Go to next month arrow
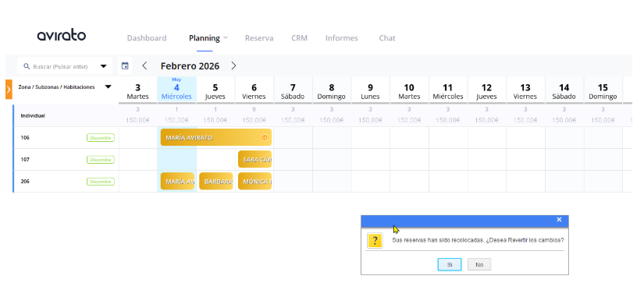644x290 pixels. 233,65
